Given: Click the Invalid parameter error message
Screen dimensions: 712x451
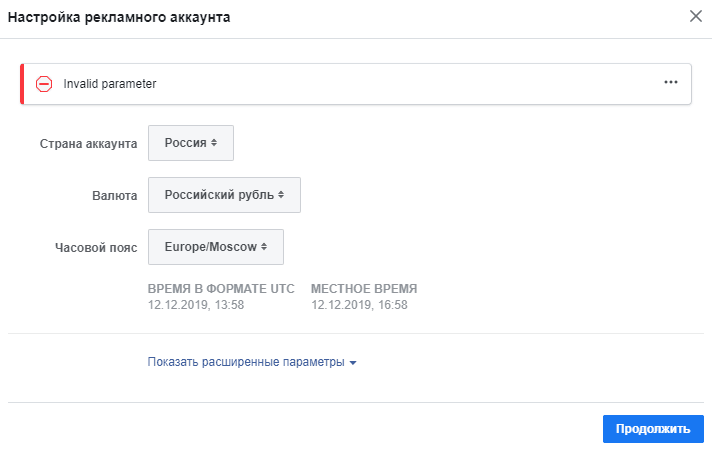Looking at the screenshot, I should click(110, 84).
